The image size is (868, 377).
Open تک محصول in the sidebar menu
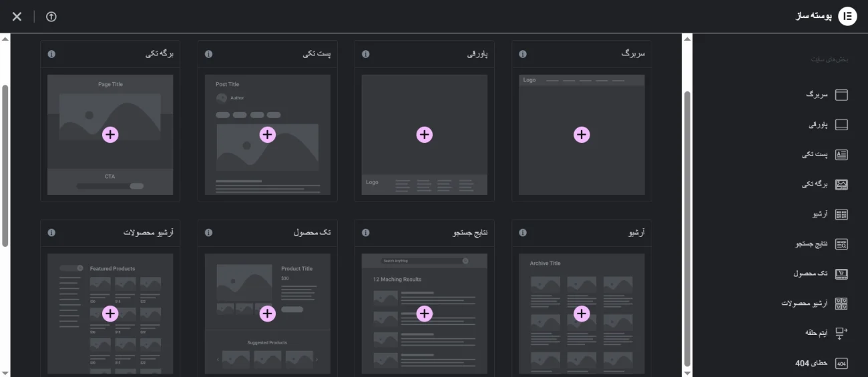click(x=810, y=274)
